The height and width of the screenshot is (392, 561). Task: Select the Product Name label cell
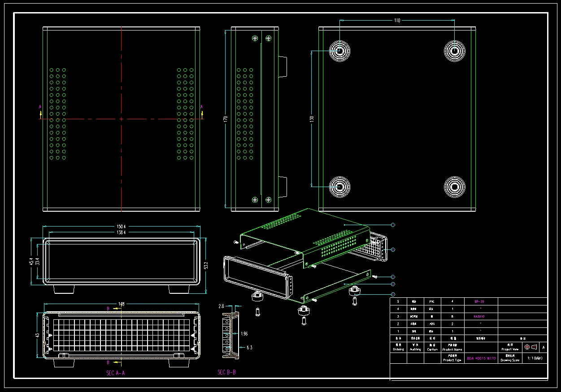pyautogui.click(x=452, y=347)
